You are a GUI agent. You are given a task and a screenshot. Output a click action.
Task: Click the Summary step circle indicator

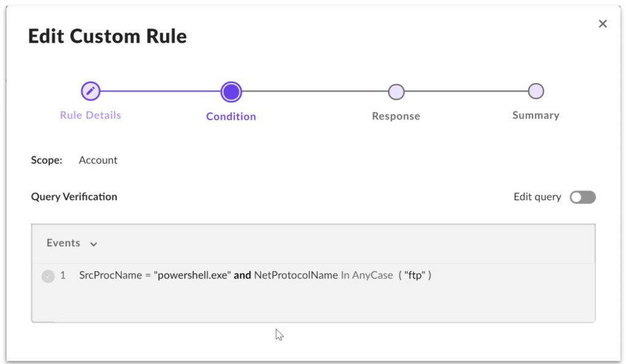pos(536,90)
